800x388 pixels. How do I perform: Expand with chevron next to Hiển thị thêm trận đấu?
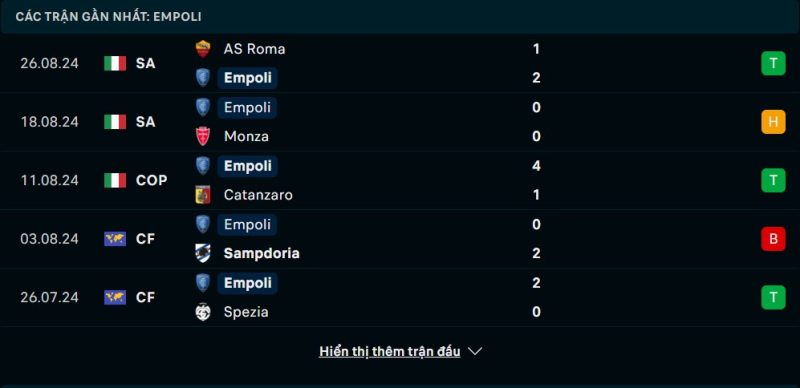point(475,351)
